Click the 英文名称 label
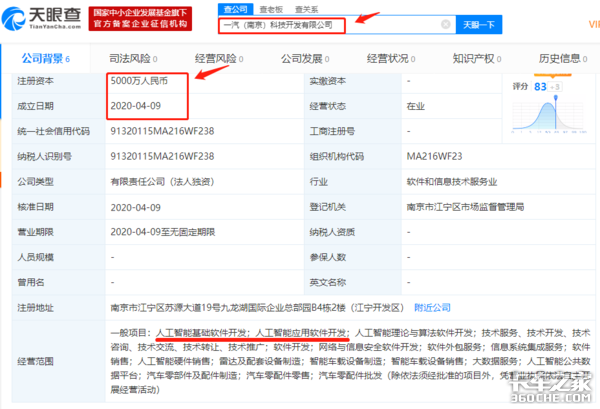 [x=328, y=282]
